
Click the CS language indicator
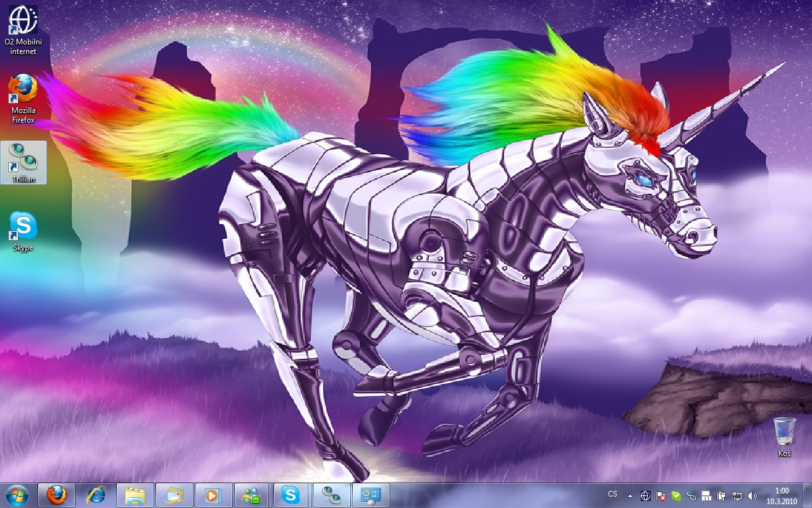[613, 494]
